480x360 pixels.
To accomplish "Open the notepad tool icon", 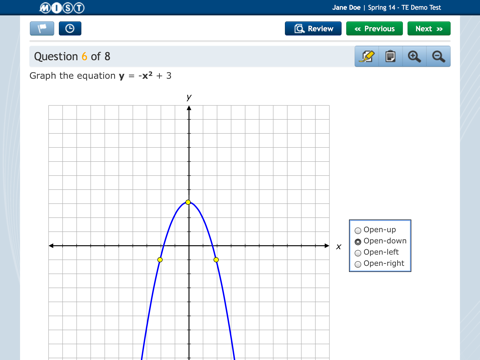I will coord(390,56).
